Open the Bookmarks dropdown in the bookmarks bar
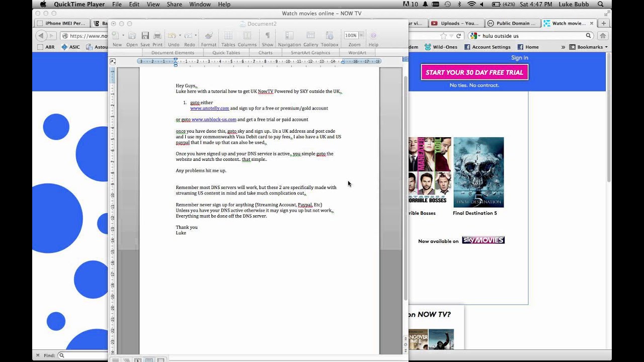The width and height of the screenshot is (644, 362). (x=589, y=47)
